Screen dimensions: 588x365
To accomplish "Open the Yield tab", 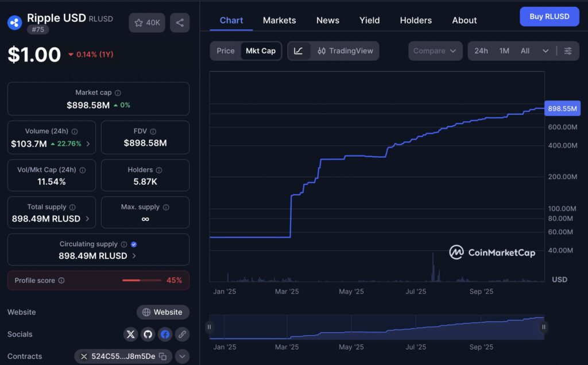I will [x=369, y=20].
